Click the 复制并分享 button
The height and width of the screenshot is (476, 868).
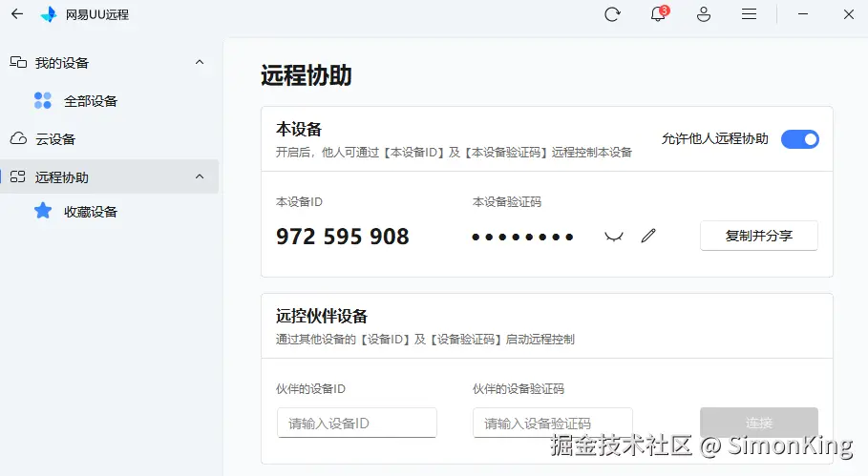point(759,236)
